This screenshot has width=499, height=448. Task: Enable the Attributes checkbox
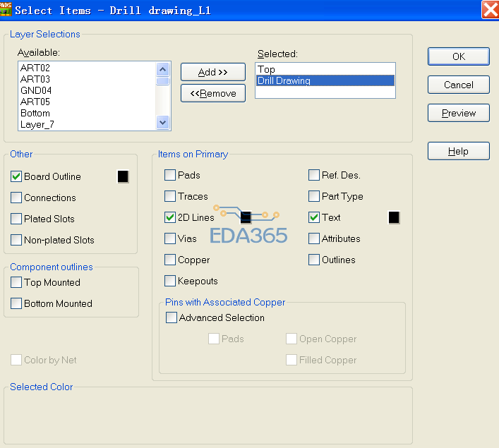(314, 238)
